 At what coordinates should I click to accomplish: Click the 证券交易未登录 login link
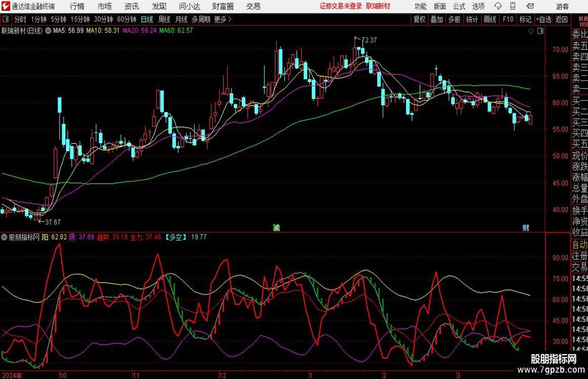(341, 6)
